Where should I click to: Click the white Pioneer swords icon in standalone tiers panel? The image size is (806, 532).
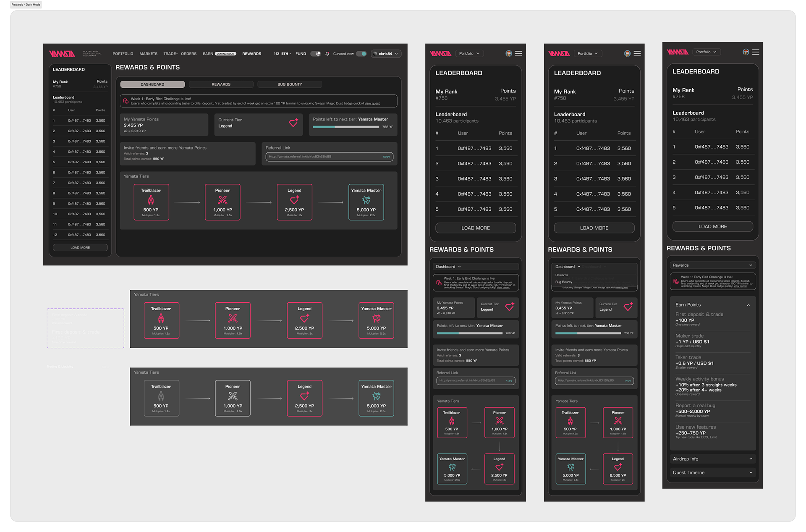click(233, 396)
